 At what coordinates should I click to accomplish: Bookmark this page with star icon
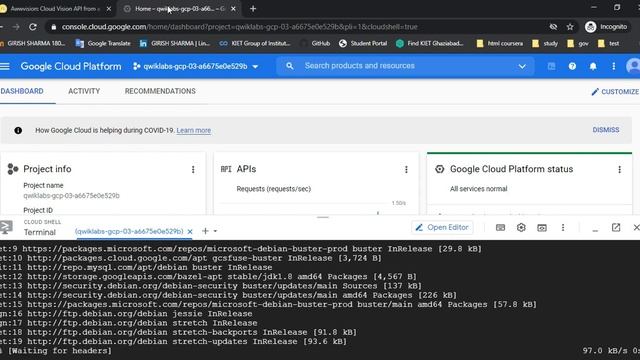570,27
